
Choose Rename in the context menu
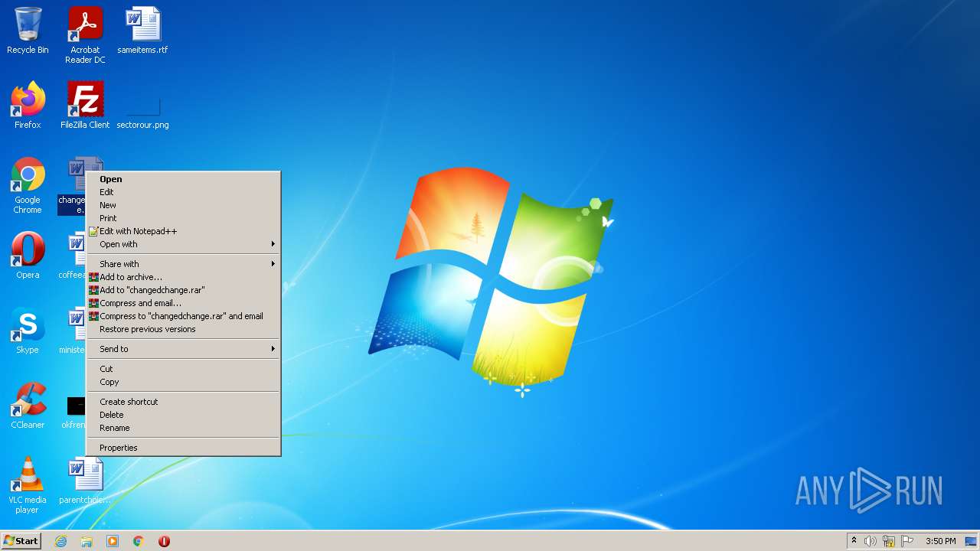183,428
